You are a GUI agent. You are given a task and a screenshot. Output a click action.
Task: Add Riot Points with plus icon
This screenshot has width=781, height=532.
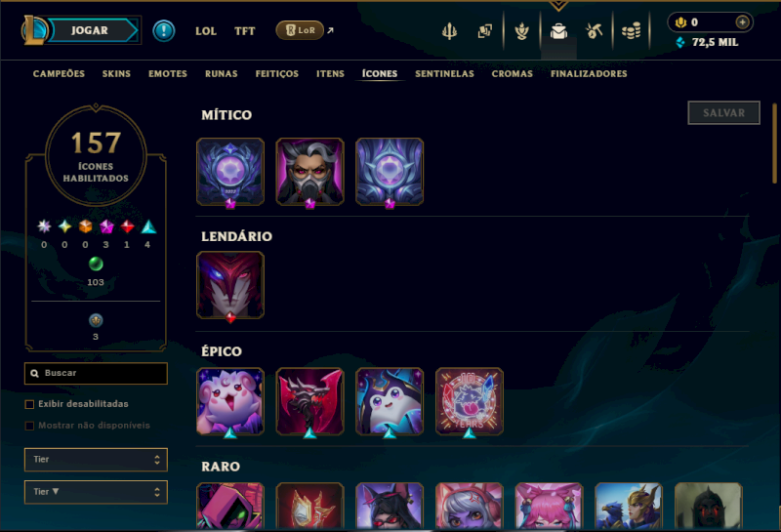pyautogui.click(x=742, y=21)
